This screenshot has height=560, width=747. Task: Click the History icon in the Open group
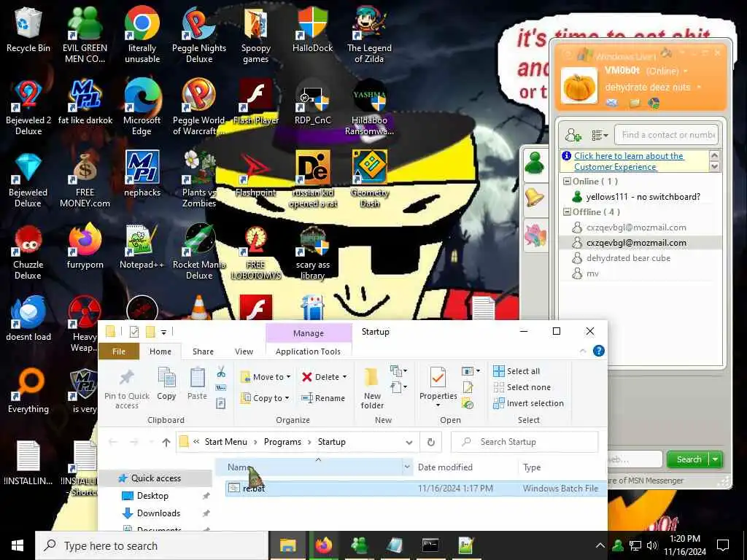tap(468, 404)
